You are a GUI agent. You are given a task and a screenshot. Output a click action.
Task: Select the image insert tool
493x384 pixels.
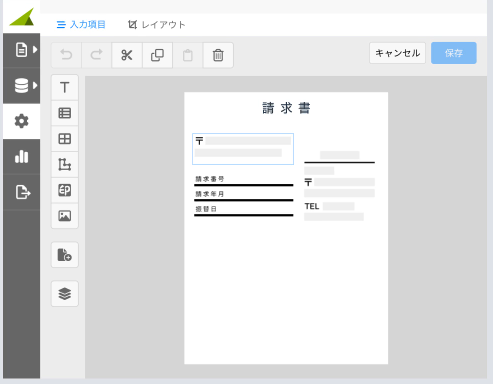tap(65, 216)
